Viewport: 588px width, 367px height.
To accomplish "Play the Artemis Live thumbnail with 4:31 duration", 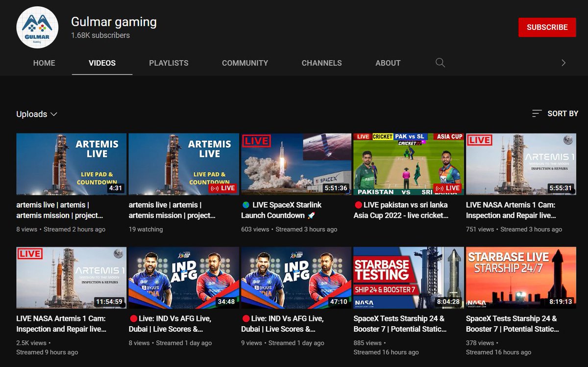I will coord(72,164).
